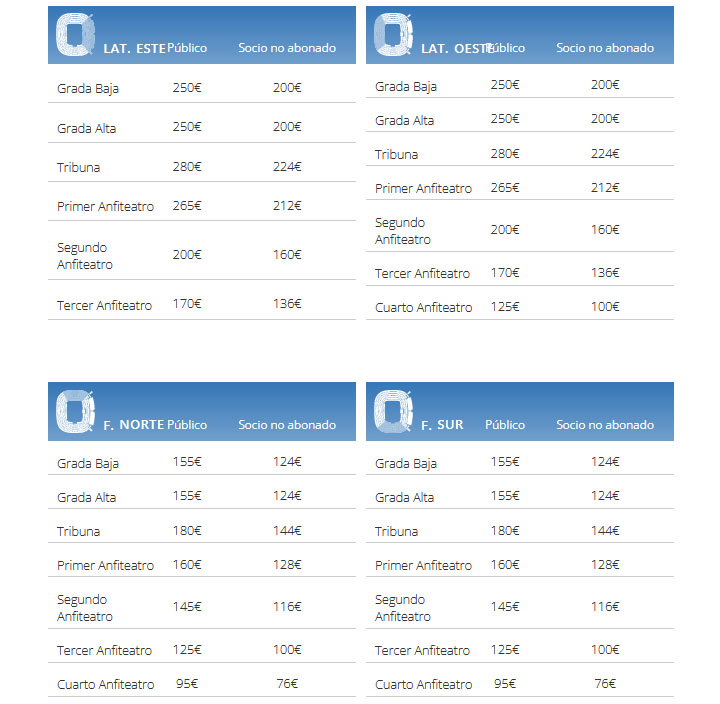
Task: Click the Lat. Este stadium icon
Action: pyautogui.click(x=75, y=34)
